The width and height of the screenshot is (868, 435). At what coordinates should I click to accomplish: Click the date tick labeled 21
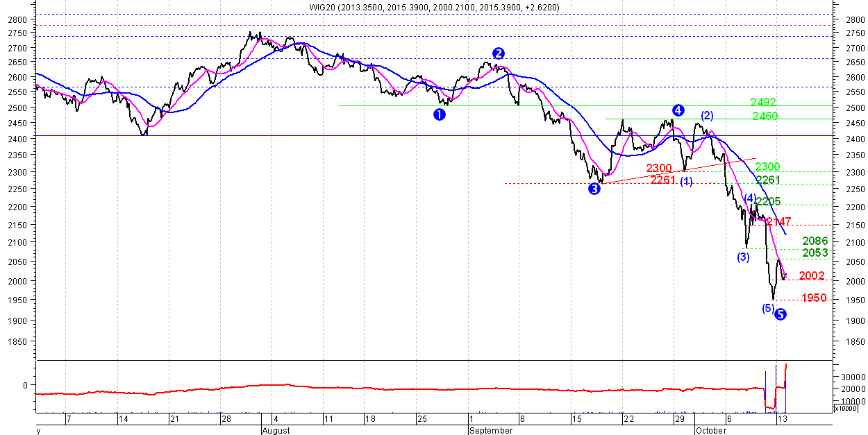pyautogui.click(x=174, y=419)
